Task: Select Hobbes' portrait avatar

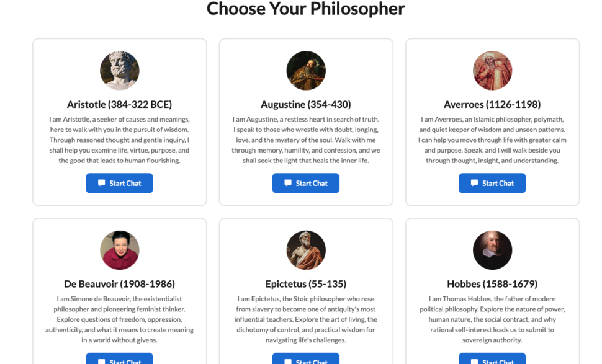Action: click(492, 250)
